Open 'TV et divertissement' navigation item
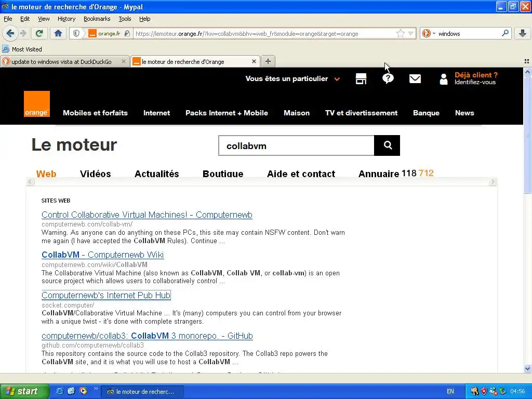 click(362, 113)
